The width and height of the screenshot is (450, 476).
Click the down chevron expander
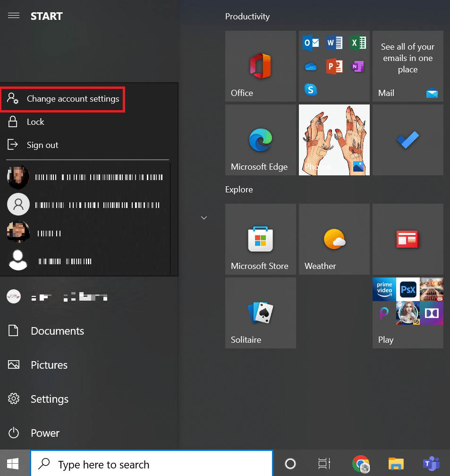pyautogui.click(x=204, y=217)
